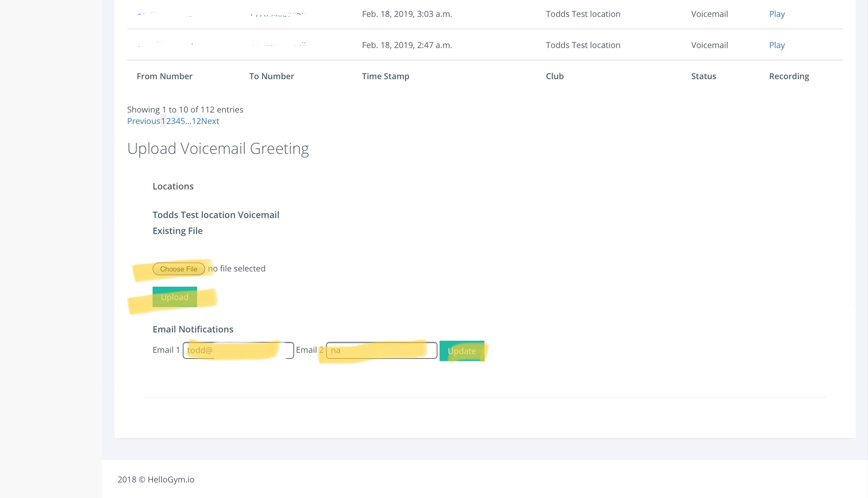Click the Previous pagination link

click(143, 121)
